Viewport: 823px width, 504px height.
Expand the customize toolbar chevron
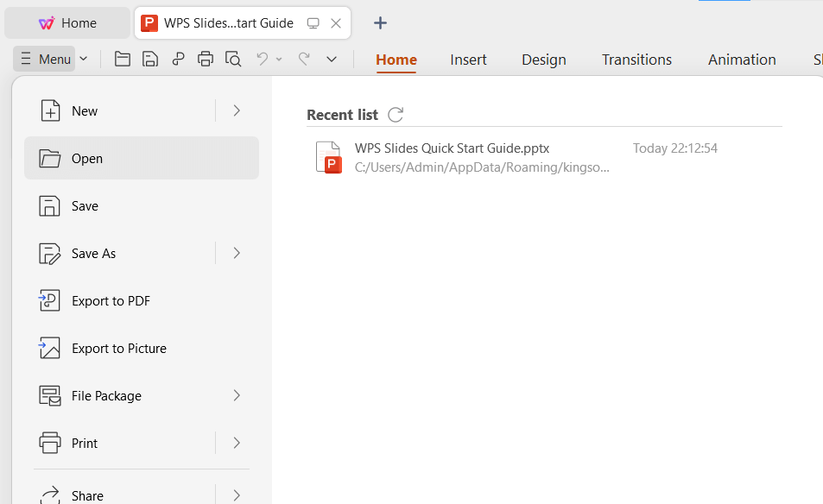point(332,59)
